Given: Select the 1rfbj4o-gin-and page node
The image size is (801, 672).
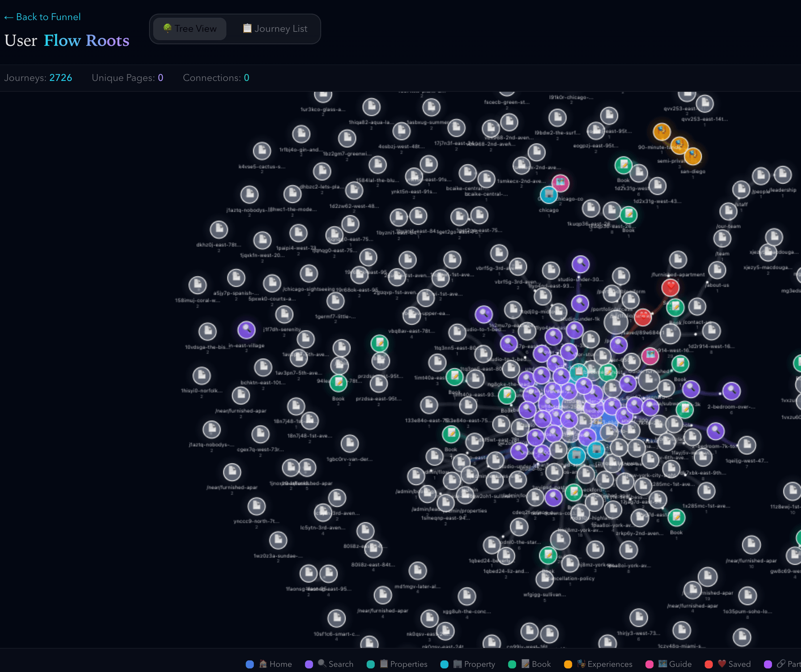Looking at the screenshot, I should click(x=301, y=134).
